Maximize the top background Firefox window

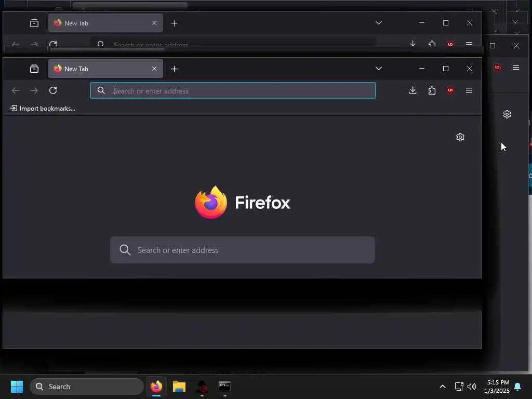point(446,23)
